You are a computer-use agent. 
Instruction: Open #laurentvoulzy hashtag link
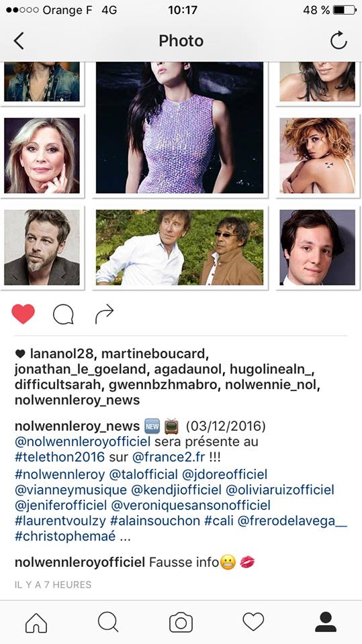coord(60,521)
